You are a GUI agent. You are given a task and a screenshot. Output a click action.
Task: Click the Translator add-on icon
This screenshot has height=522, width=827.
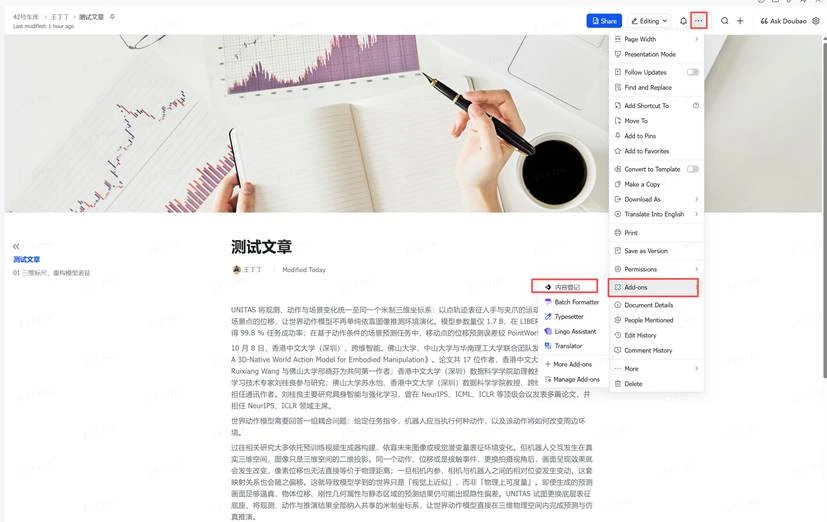(548, 346)
